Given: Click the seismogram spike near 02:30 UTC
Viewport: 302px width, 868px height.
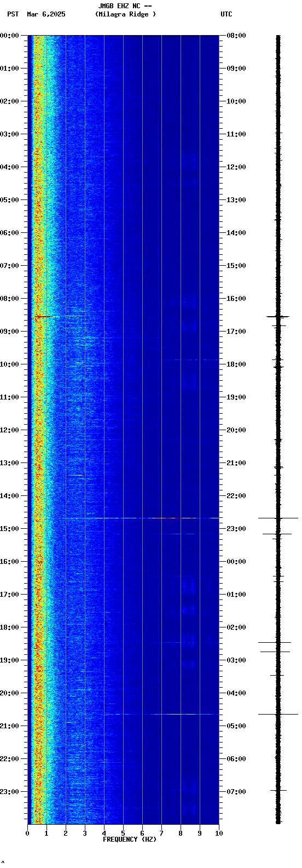Looking at the screenshot, I should click(x=275, y=642).
